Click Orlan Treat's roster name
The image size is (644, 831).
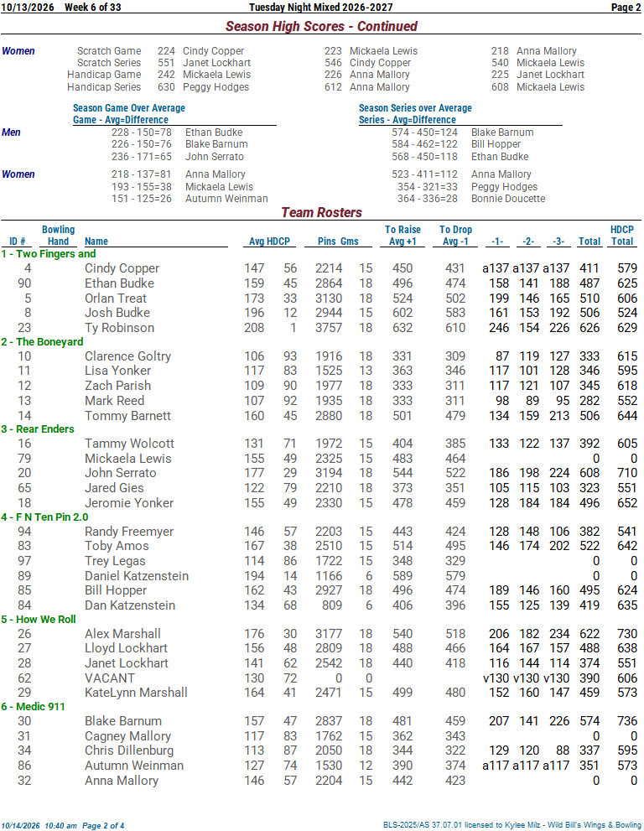click(116, 299)
